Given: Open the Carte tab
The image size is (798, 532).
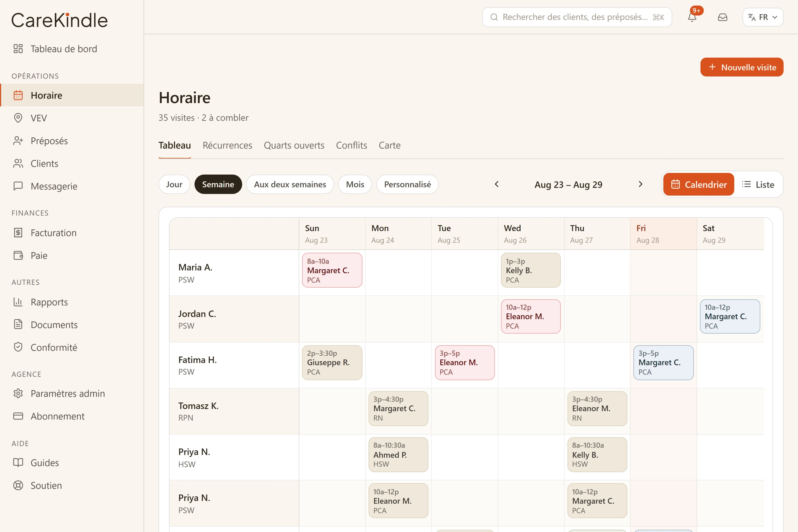Looking at the screenshot, I should [389, 145].
